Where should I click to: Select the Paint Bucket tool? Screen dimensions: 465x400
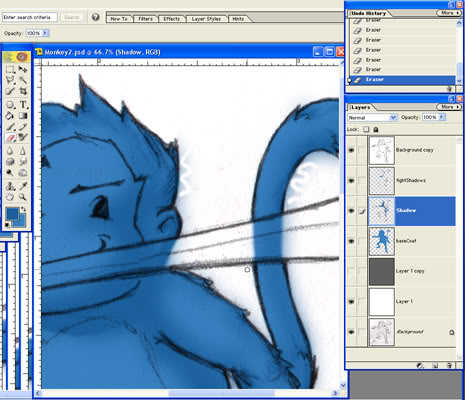10,116
